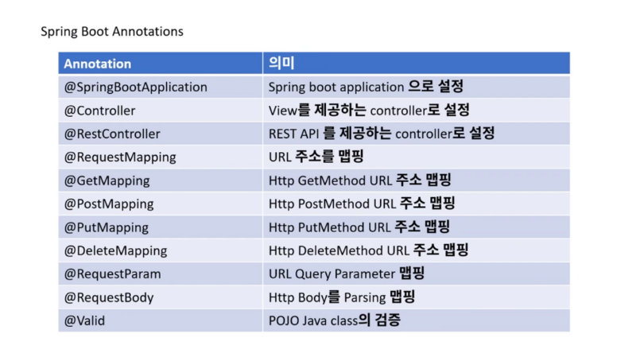
Task: Click the @Controller annotation cell
Action: pos(160,110)
